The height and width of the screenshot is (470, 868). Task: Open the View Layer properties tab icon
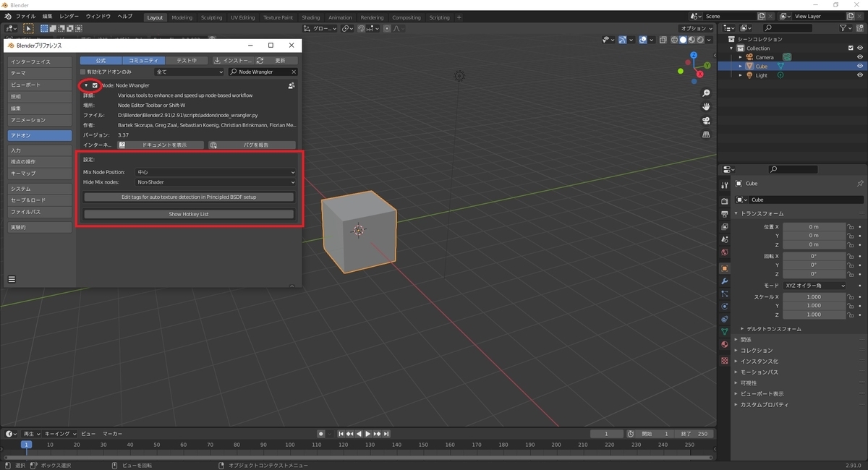[x=724, y=227]
